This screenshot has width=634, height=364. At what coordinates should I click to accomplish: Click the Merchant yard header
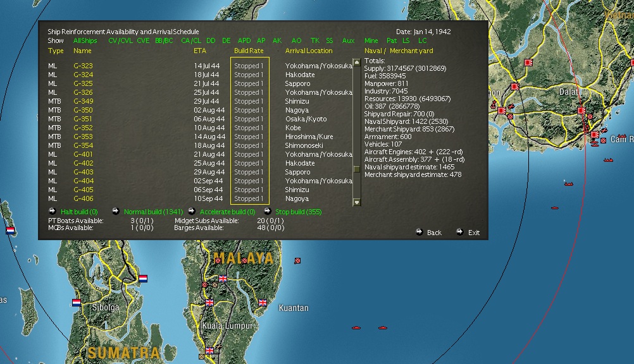(x=411, y=51)
